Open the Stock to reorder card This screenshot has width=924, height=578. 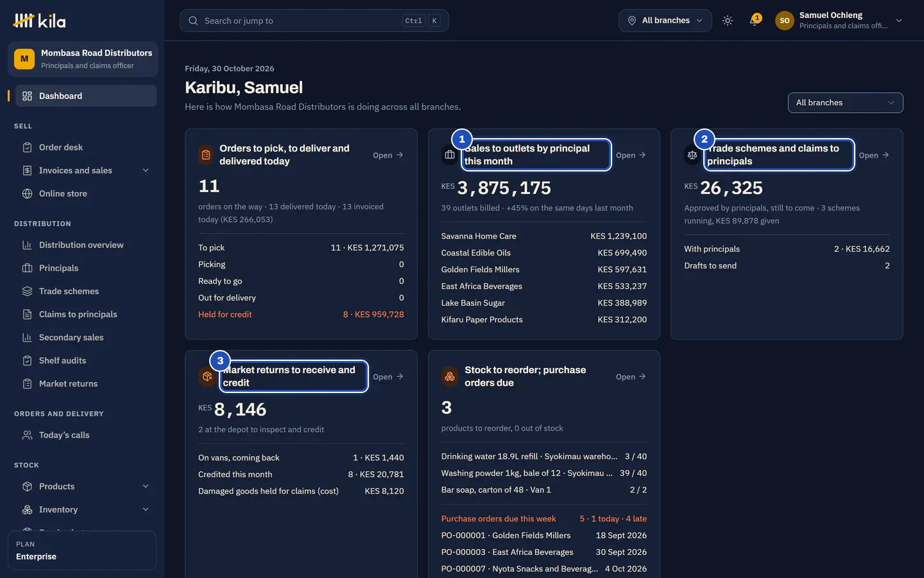[631, 377]
